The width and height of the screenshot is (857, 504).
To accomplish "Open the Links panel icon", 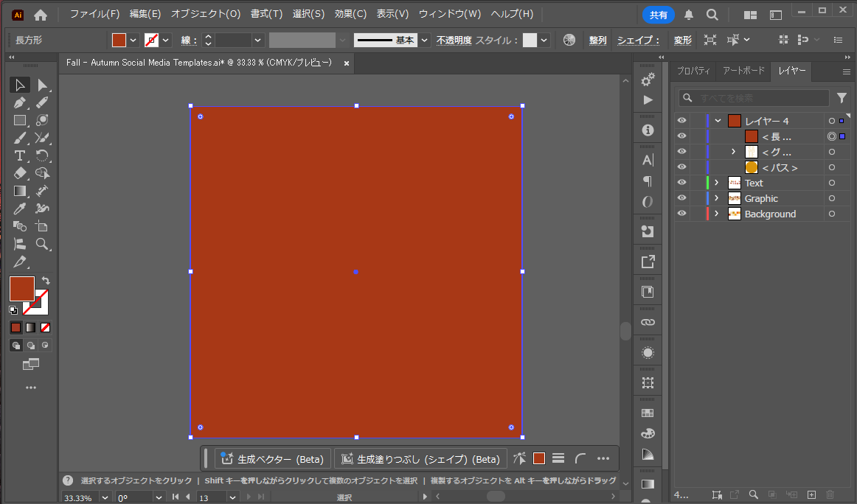I will point(648,322).
